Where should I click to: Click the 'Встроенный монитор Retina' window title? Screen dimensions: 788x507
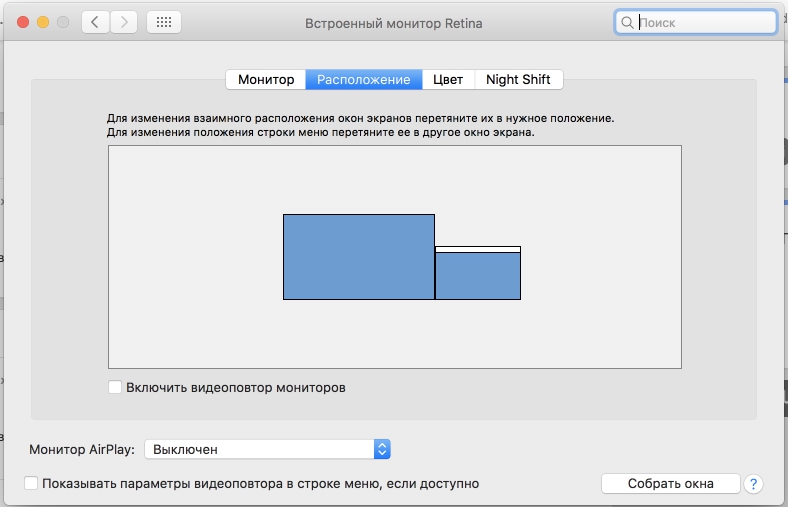tap(392, 22)
